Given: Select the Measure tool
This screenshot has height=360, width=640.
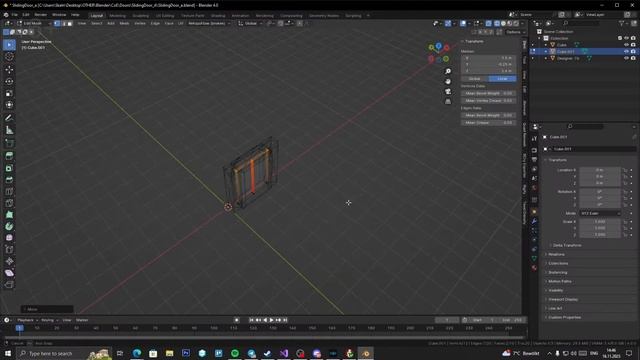Looking at the screenshot, I should pyautogui.click(x=9, y=130).
